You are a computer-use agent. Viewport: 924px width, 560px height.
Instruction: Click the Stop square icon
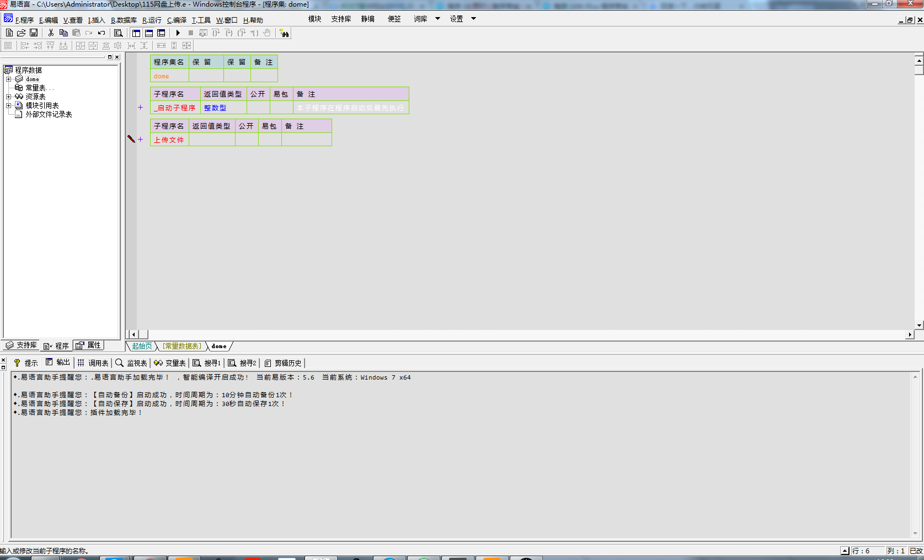click(x=191, y=33)
